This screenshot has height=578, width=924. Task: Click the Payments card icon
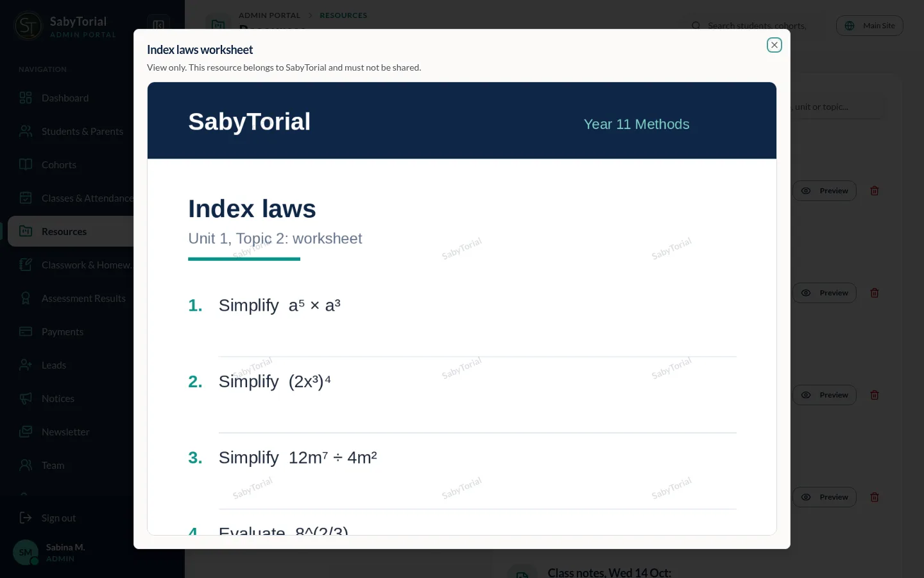pos(26,331)
